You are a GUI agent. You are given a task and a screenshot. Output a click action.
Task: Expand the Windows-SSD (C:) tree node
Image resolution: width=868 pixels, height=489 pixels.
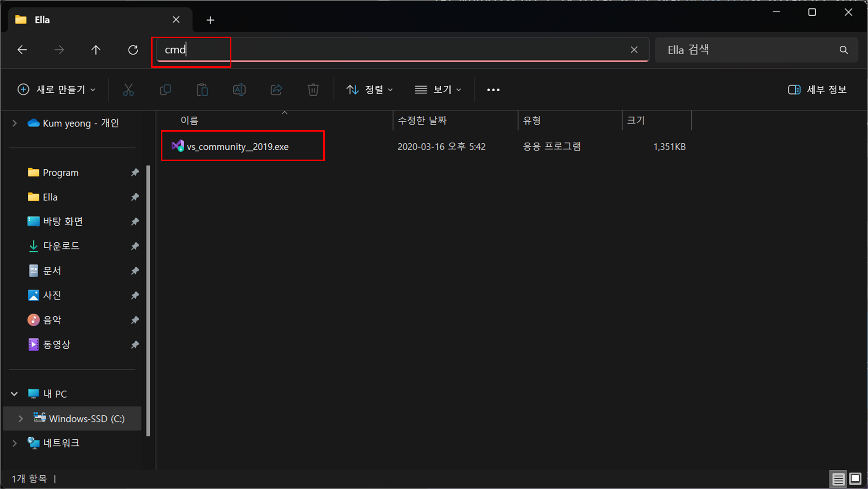(21, 418)
